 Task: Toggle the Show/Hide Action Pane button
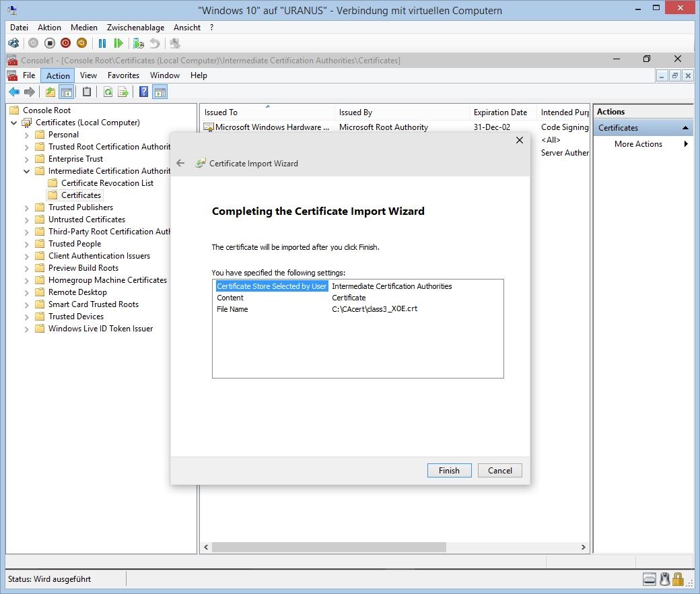click(160, 92)
